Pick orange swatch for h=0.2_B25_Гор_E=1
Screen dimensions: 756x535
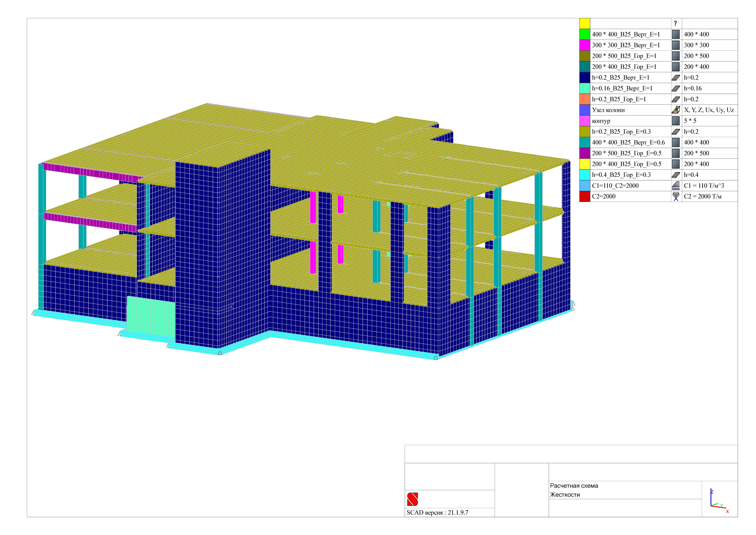[x=585, y=99]
